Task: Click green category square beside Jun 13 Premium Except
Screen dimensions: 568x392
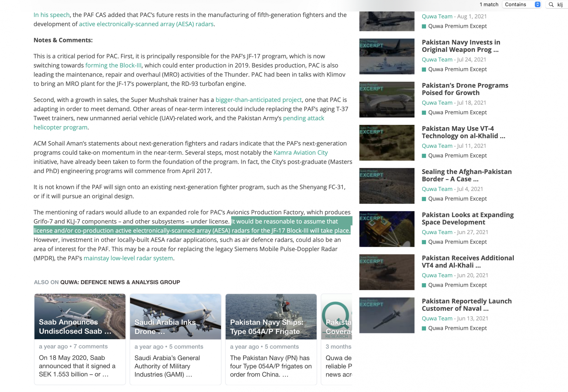Action: [424, 328]
